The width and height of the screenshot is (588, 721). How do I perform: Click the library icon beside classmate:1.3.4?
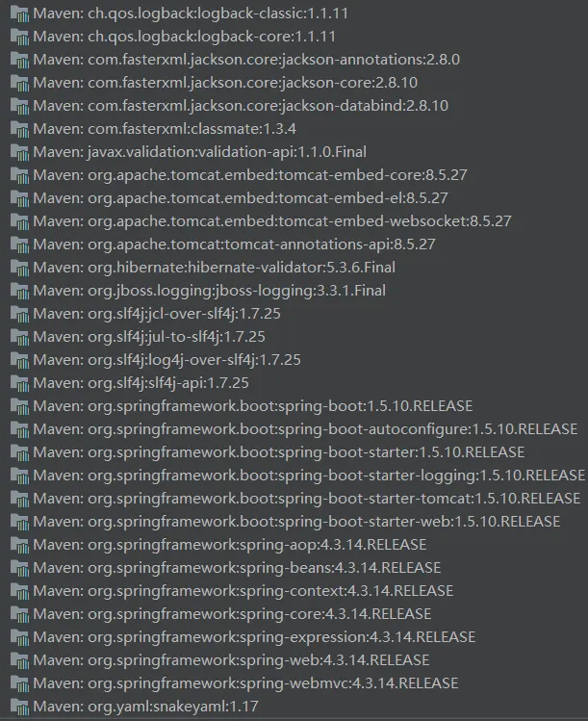19,129
